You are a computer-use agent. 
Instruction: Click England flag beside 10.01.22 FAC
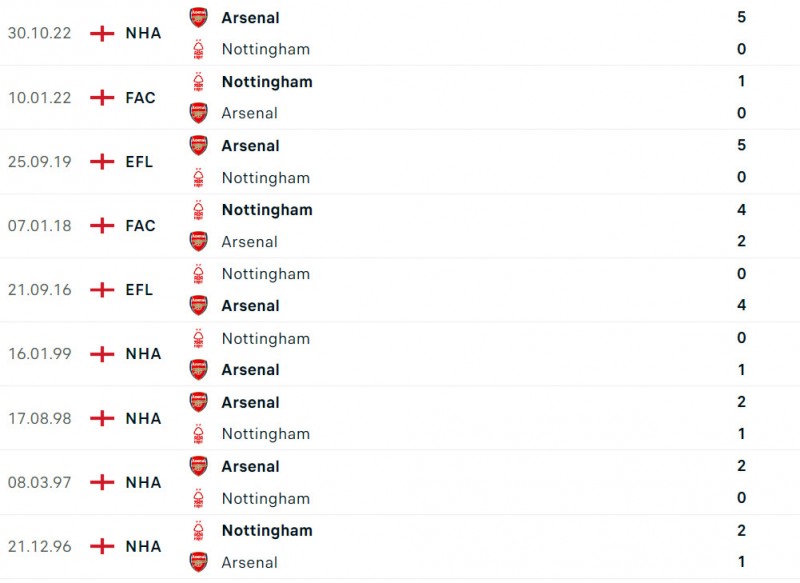(x=102, y=97)
